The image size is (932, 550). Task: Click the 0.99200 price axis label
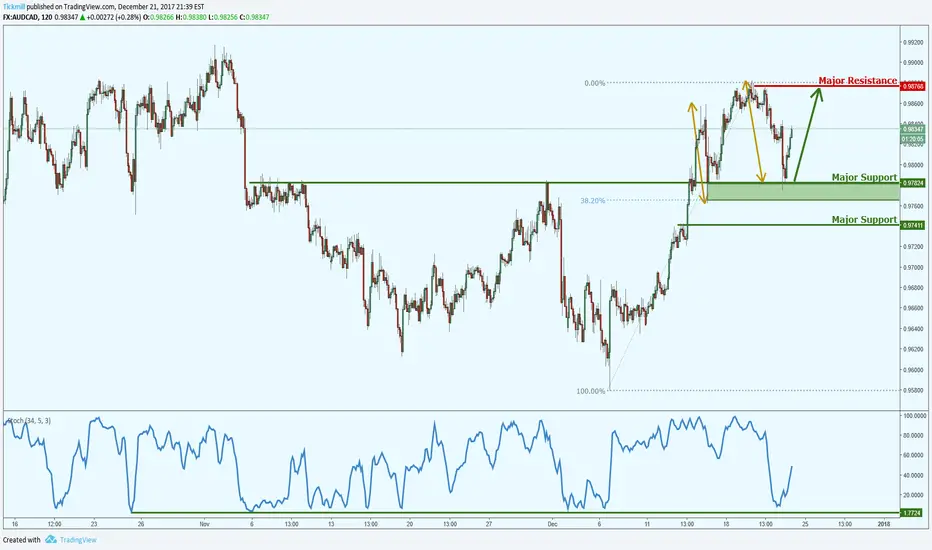(x=913, y=42)
